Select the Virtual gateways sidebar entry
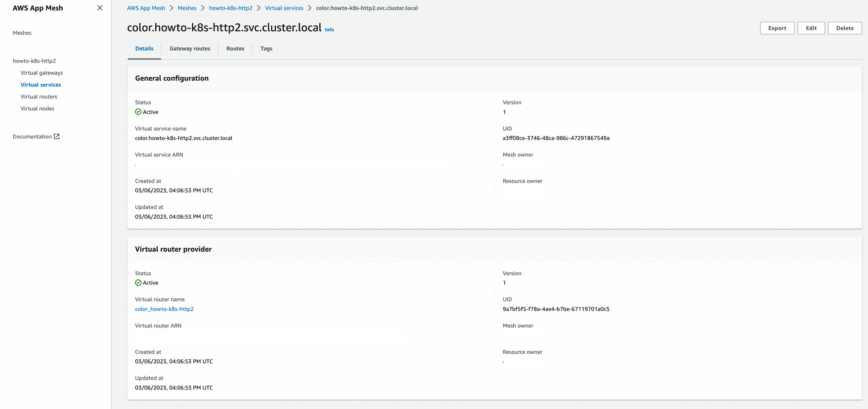The image size is (868, 409). 42,72
